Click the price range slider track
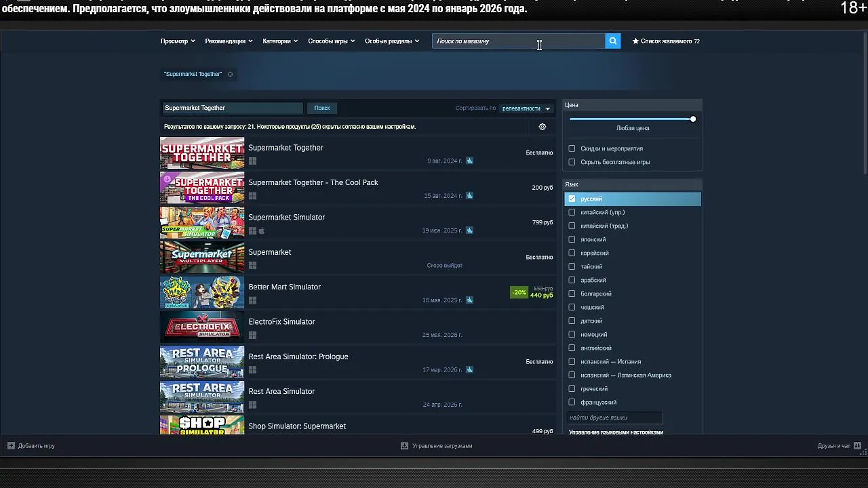The width and height of the screenshot is (868, 488). pyautogui.click(x=631, y=119)
